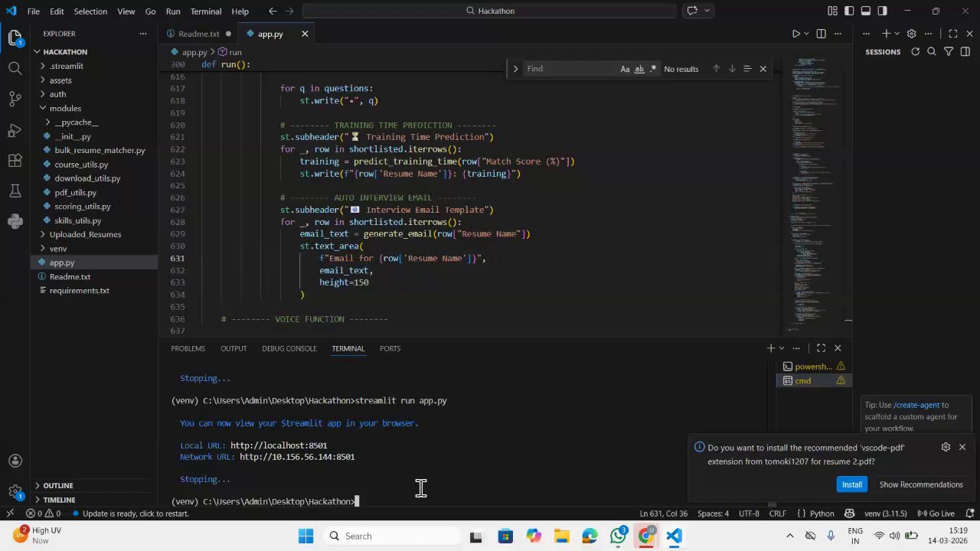Screen dimensions: 980x551
Task: Open chat settings gear in Sessions panel
Action: (x=911, y=34)
